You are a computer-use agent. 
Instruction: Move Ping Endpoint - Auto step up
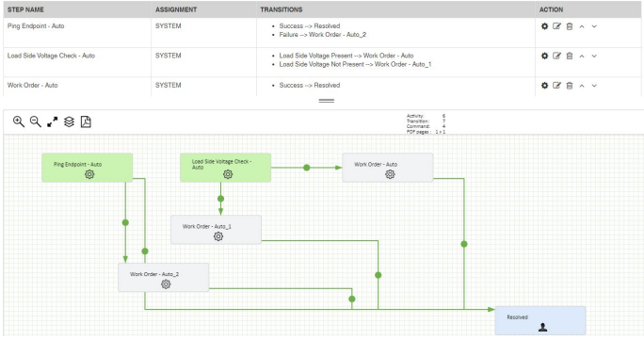582,26
